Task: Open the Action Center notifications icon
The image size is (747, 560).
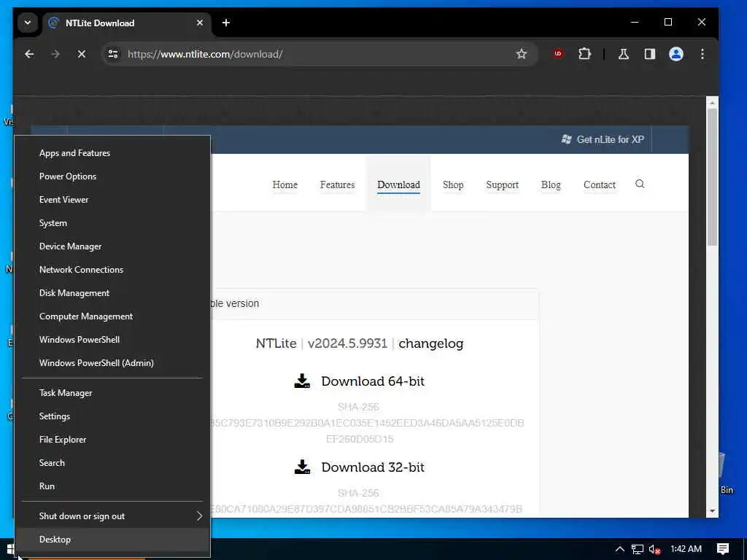Action: tap(723, 549)
